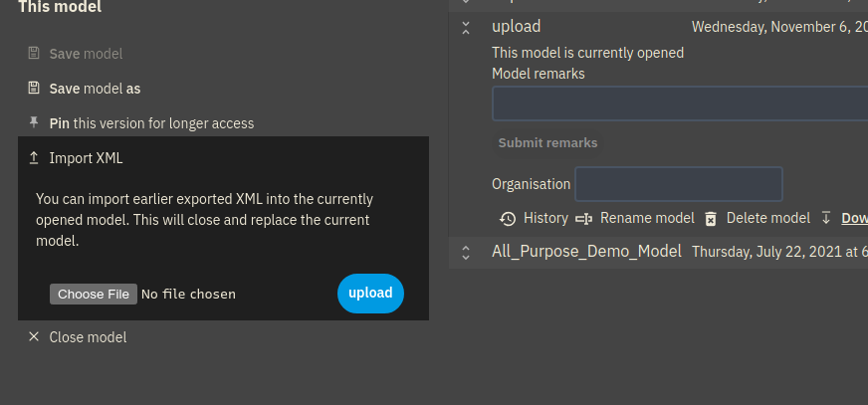Screen dimensions: 868x405
Task: Click the download arrow icon in model actions
Action: coord(826,218)
